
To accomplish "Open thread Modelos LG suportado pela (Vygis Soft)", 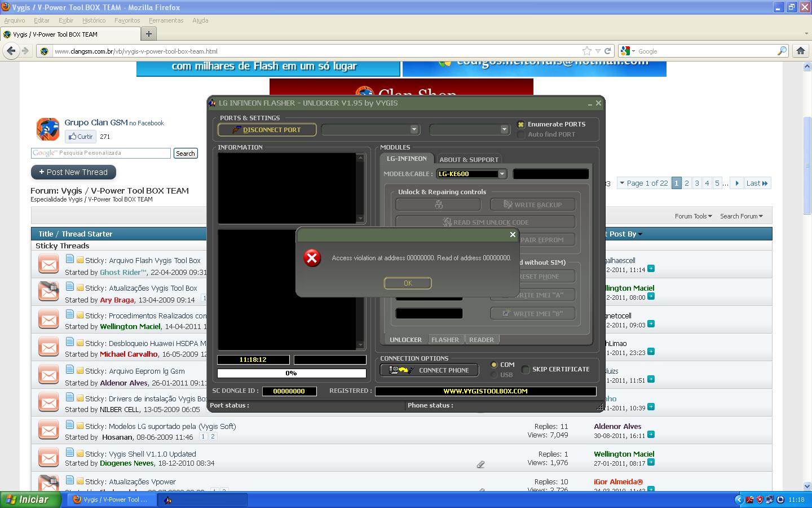I will [x=173, y=426].
